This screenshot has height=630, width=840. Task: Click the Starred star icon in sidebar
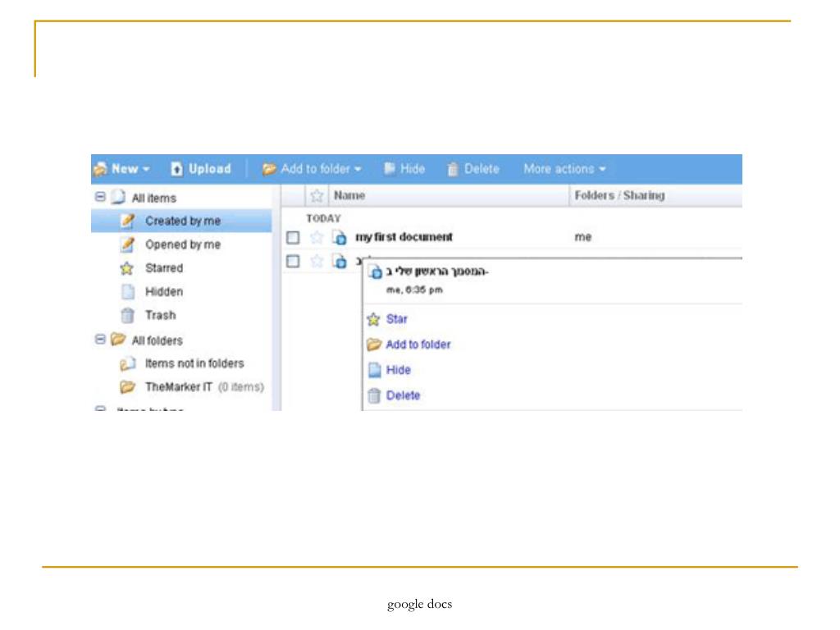[127, 268]
